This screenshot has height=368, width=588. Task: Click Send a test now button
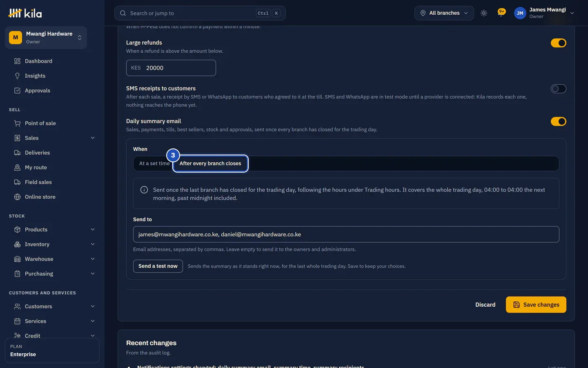(x=158, y=266)
